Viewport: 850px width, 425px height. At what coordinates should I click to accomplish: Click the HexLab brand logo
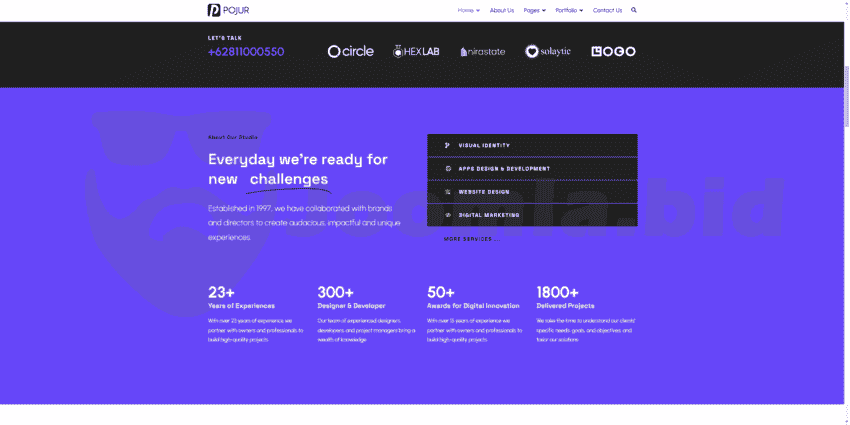pyautogui.click(x=416, y=51)
